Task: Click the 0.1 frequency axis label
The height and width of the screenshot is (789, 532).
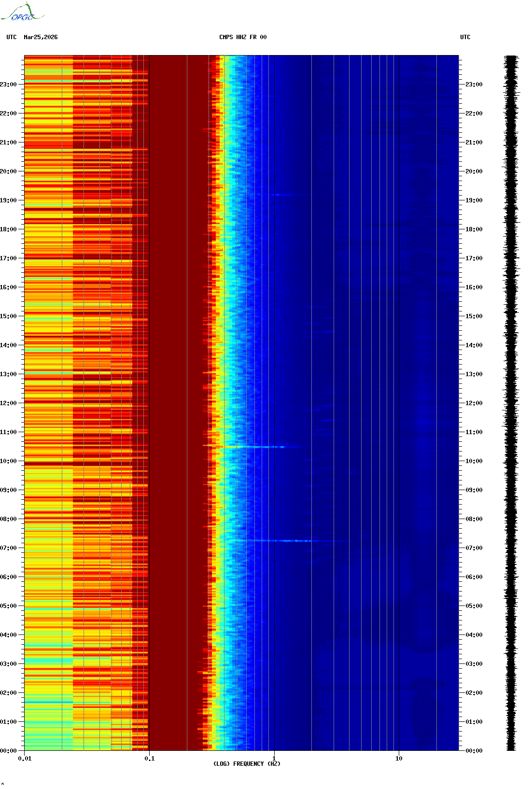Action: pos(149,759)
